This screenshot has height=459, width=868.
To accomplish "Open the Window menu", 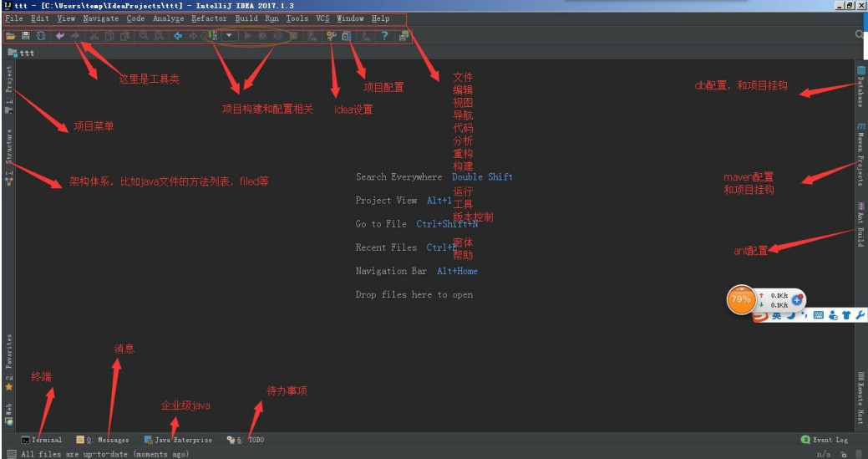I will (350, 18).
